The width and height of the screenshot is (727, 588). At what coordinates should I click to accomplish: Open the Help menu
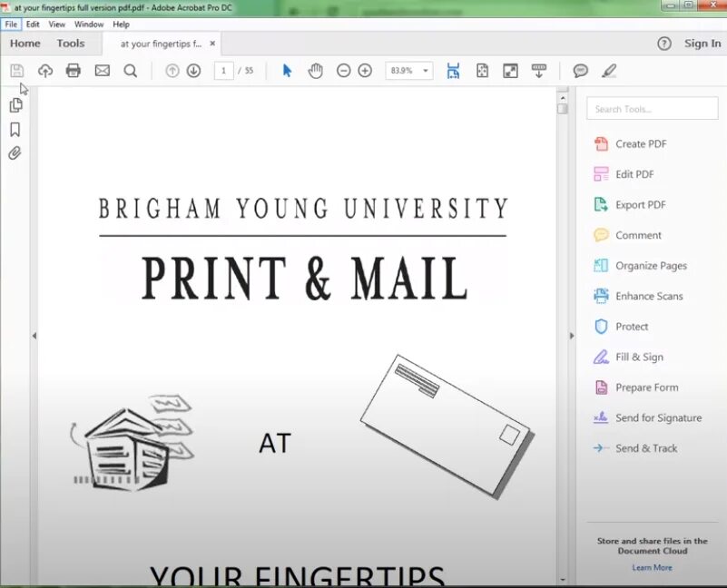click(121, 24)
